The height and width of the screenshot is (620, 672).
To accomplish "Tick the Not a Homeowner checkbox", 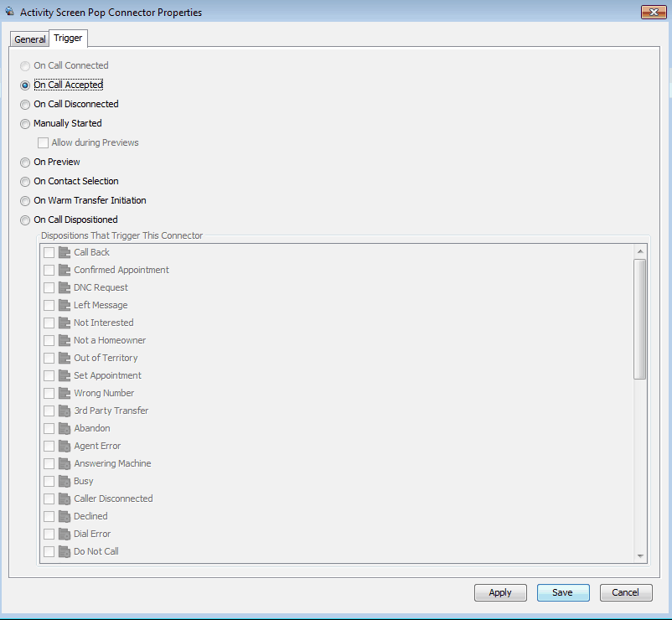I will pos(49,340).
